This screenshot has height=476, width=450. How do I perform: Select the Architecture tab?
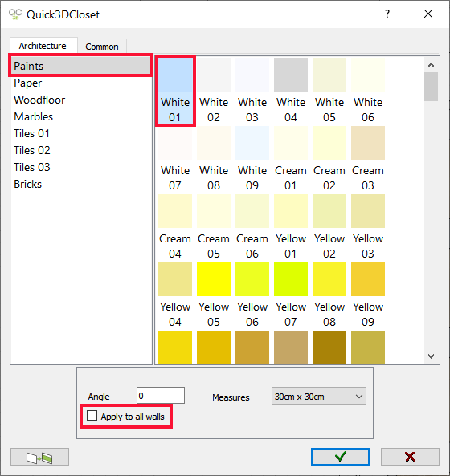coord(43,46)
